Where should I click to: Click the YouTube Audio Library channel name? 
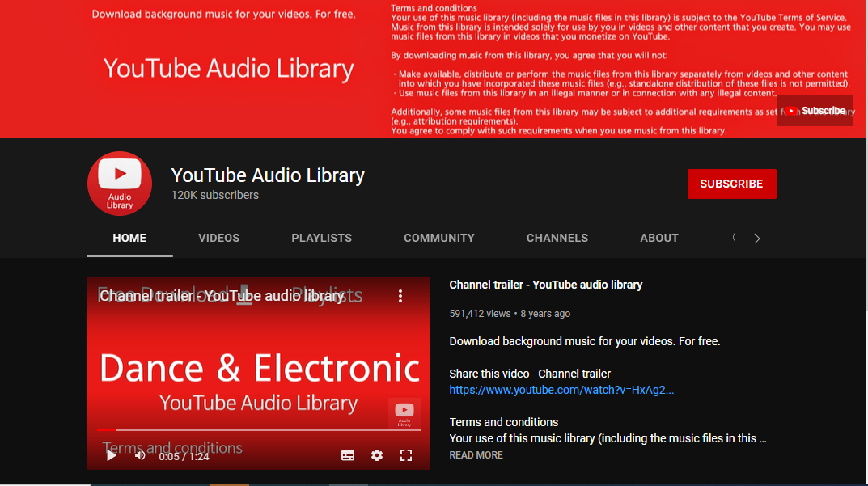268,175
